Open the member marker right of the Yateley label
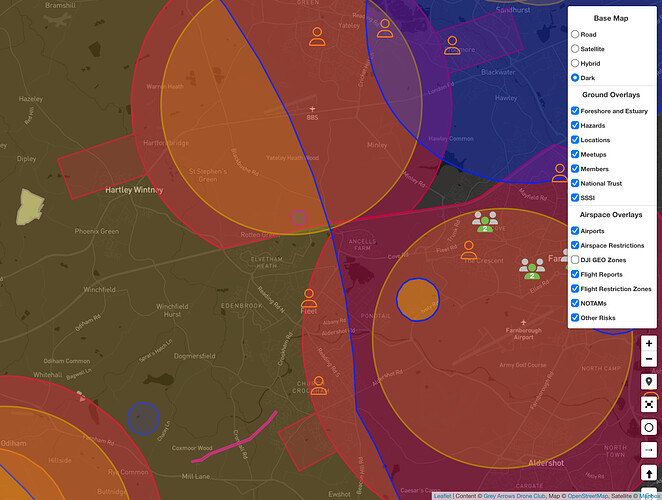662x500 pixels. coord(385,28)
